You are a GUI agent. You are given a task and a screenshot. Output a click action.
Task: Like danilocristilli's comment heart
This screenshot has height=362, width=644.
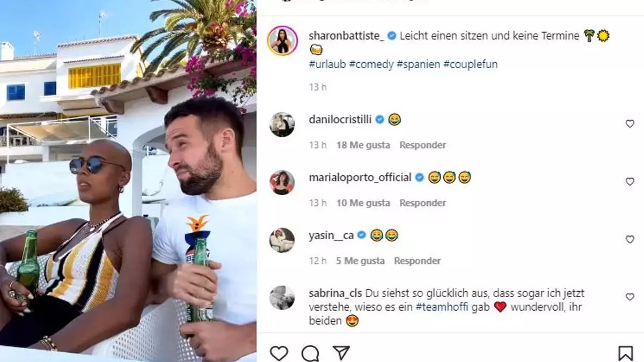[630, 124]
